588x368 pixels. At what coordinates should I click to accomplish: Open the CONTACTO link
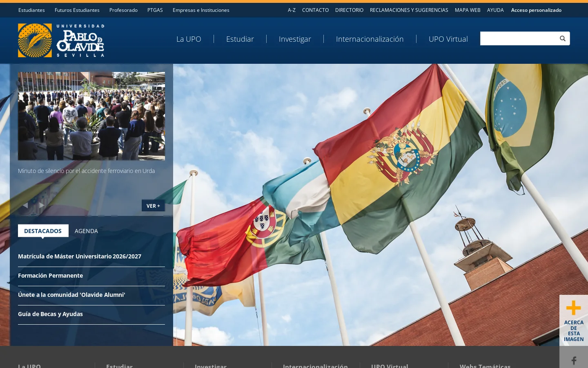tap(315, 10)
